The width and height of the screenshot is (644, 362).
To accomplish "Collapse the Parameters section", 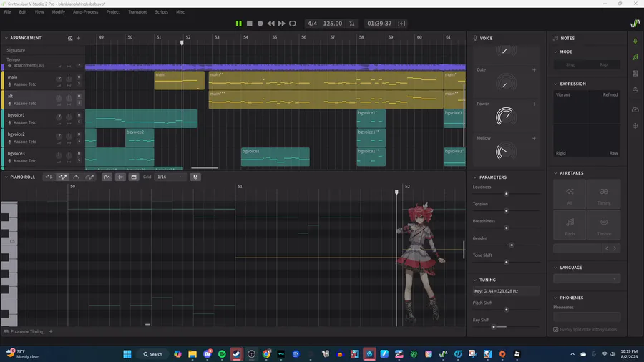I will 475,177.
